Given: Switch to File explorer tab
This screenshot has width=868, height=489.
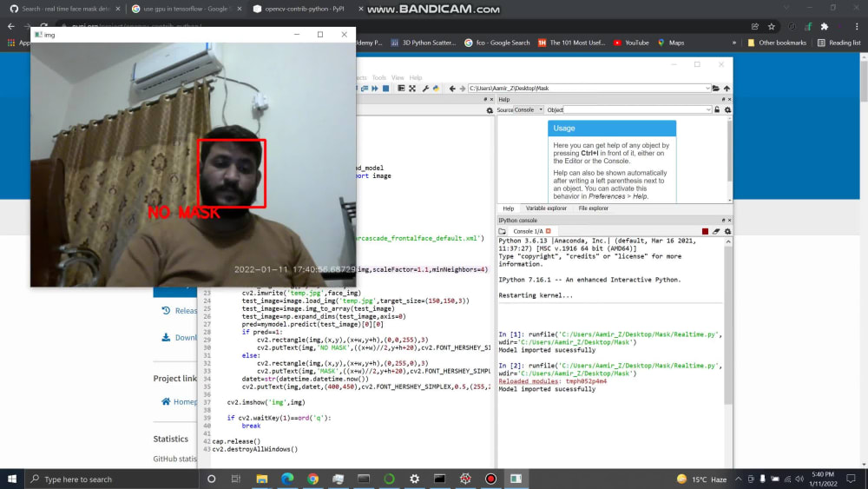Looking at the screenshot, I should (594, 208).
